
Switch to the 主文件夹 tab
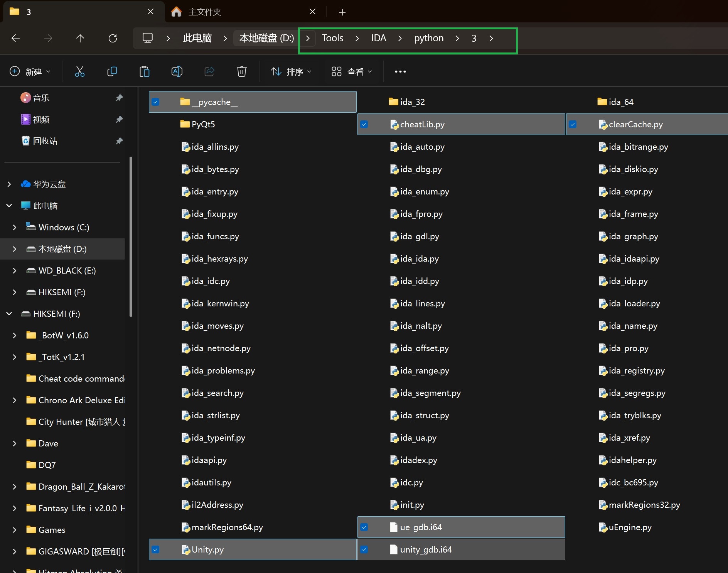click(243, 12)
